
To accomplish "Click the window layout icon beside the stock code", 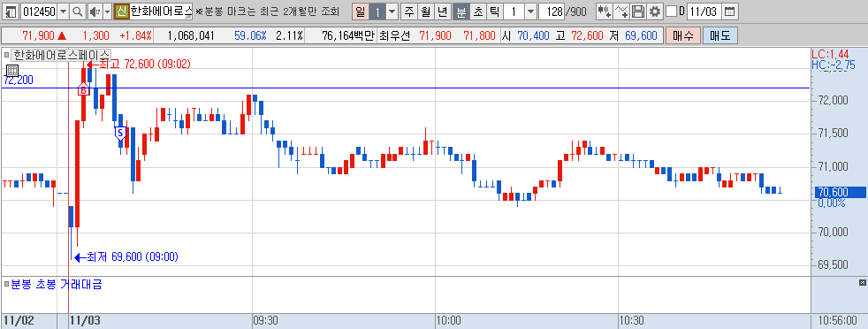I will (11, 11).
